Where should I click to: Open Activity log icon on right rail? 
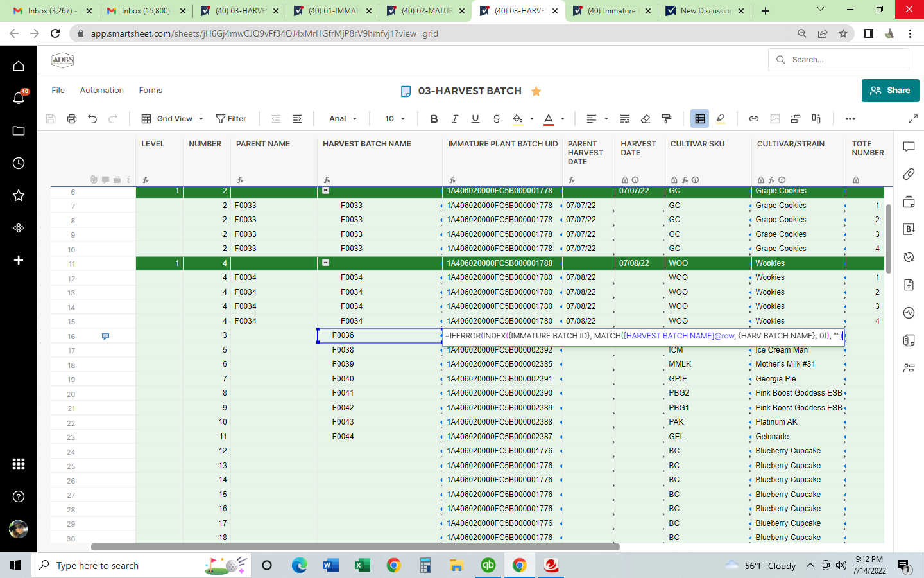tap(909, 313)
